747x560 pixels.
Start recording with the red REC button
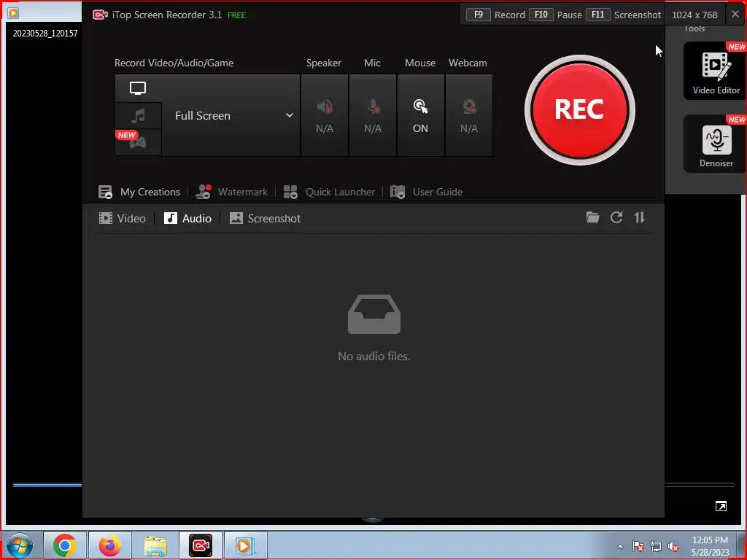click(579, 110)
